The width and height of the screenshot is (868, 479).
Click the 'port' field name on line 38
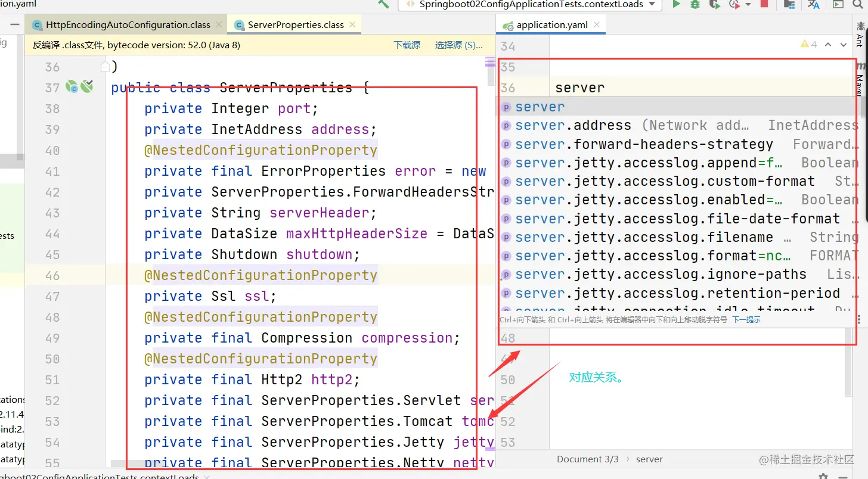(x=294, y=108)
